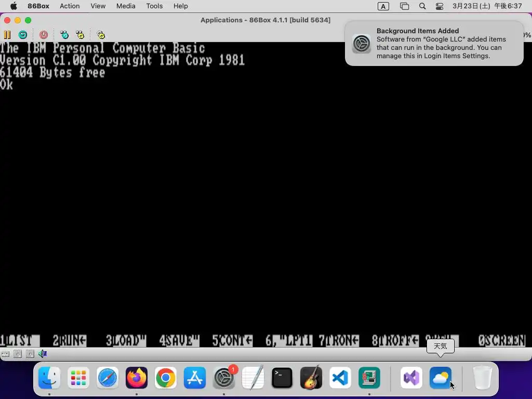
Task: Open the Trash in the Dock
Action: pos(482,378)
